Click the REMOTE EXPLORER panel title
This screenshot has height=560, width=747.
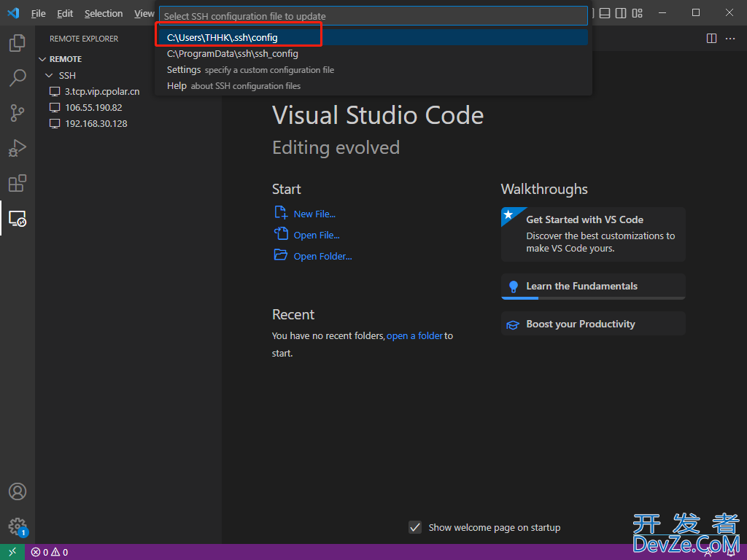pyautogui.click(x=84, y=39)
